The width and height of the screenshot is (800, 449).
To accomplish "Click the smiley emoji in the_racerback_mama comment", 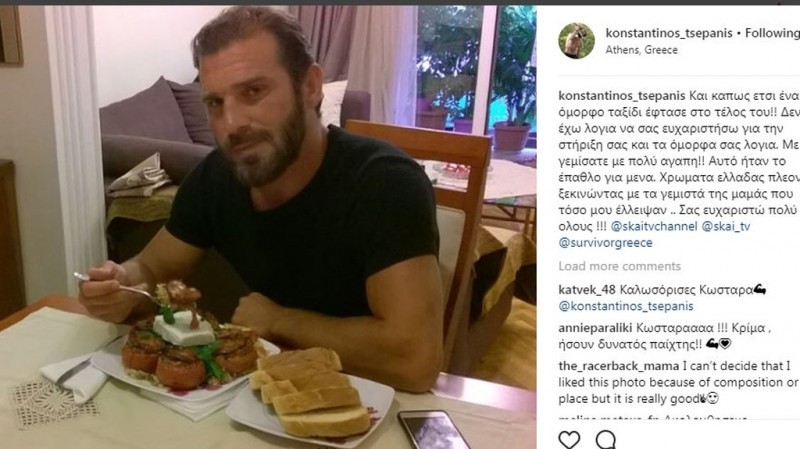I will [713, 398].
